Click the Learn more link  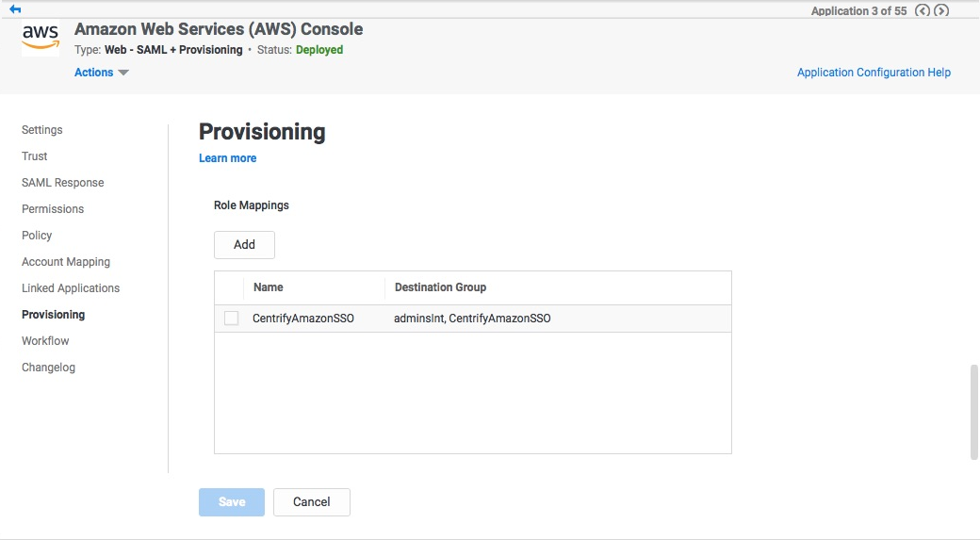(x=227, y=158)
